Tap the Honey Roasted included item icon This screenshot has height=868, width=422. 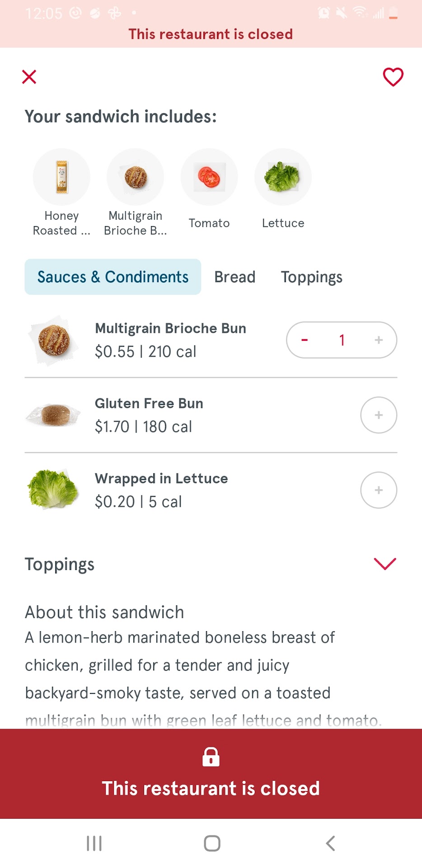(x=61, y=177)
